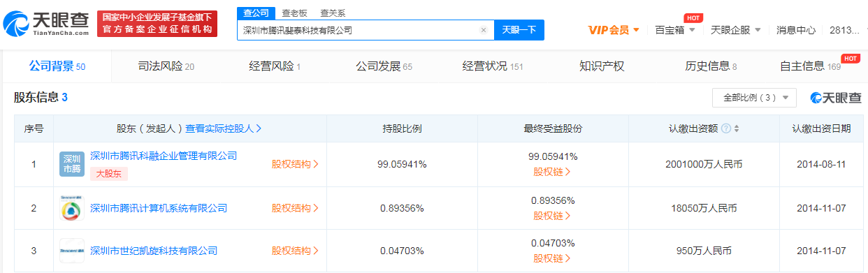Click the 持股比例 column header
868x273 pixels.
[x=402, y=128]
